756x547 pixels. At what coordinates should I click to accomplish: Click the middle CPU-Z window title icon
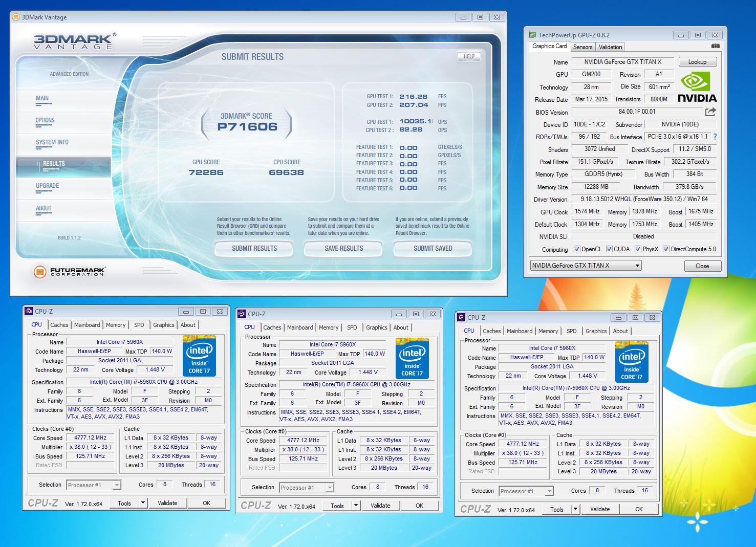click(x=242, y=314)
